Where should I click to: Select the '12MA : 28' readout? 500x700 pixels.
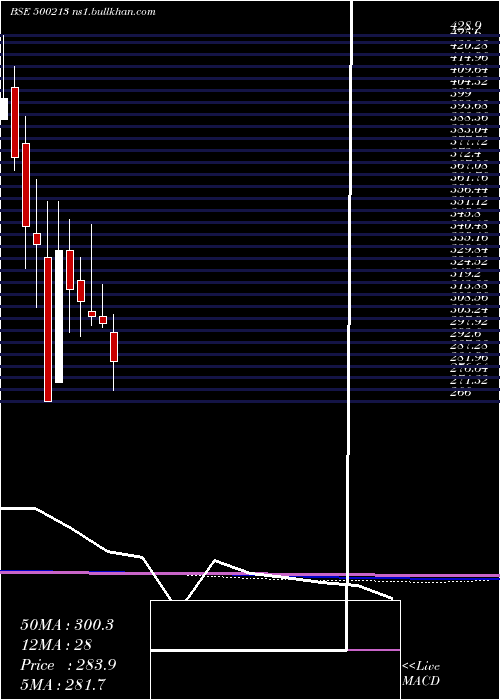click(x=56, y=645)
